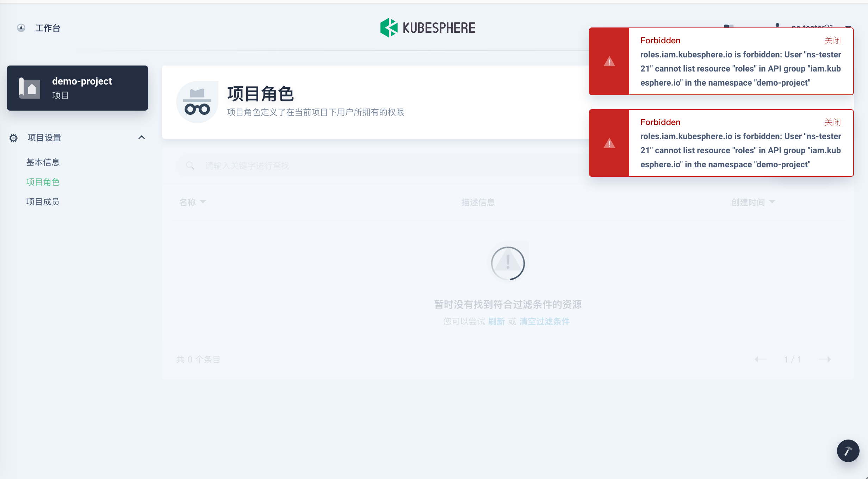
Task: Collapse the 项目设置 section chevron
Action: [x=142, y=137]
